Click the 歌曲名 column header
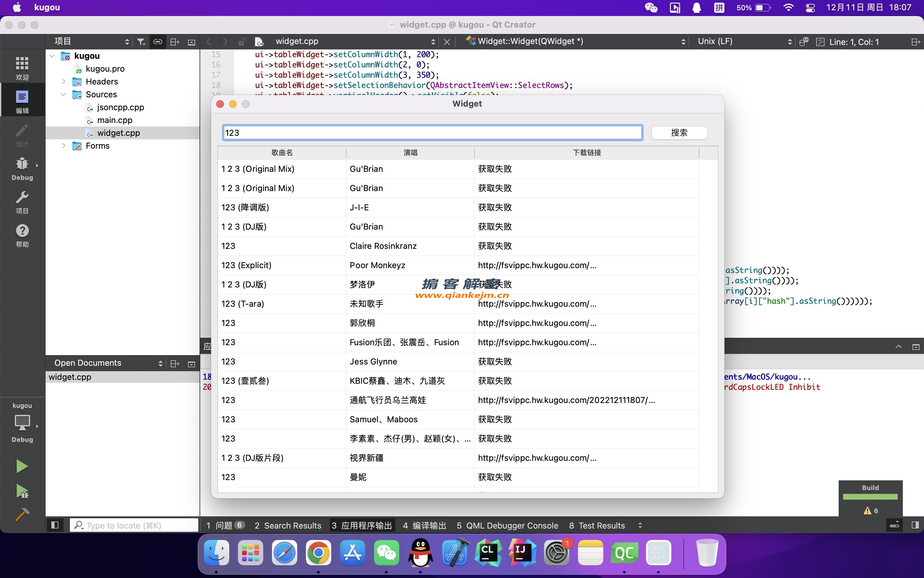Image resolution: width=924 pixels, height=578 pixels. [282, 153]
